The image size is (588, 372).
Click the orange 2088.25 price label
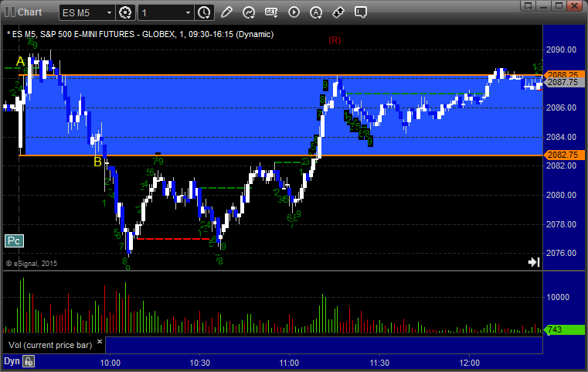[563, 74]
